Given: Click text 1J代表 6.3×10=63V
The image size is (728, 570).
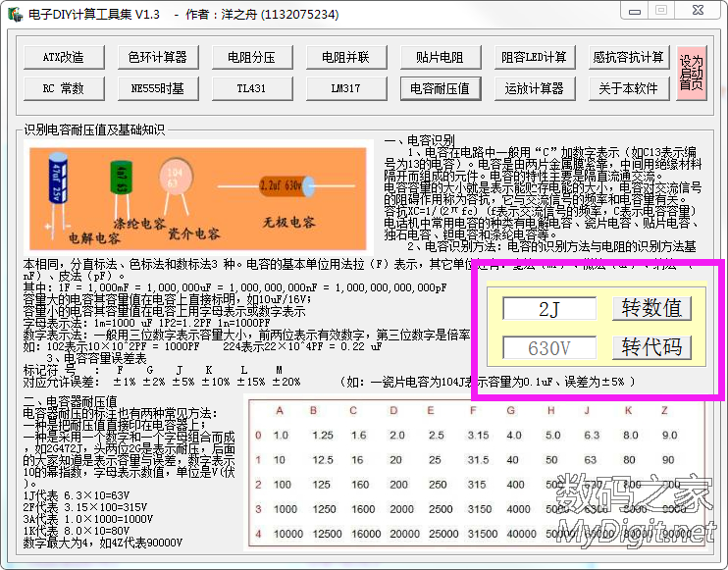Looking at the screenshot, I should (77, 495).
